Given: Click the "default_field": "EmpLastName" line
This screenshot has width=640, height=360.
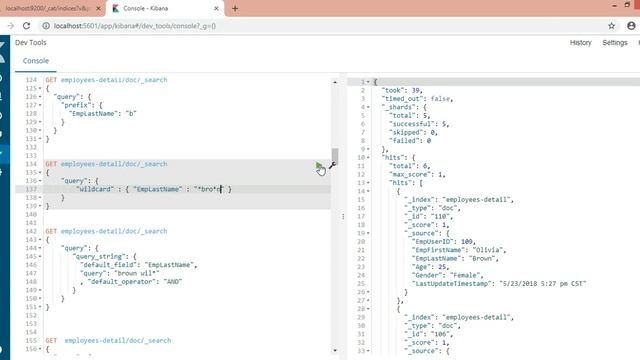Looking at the screenshot, I should 139,265.
